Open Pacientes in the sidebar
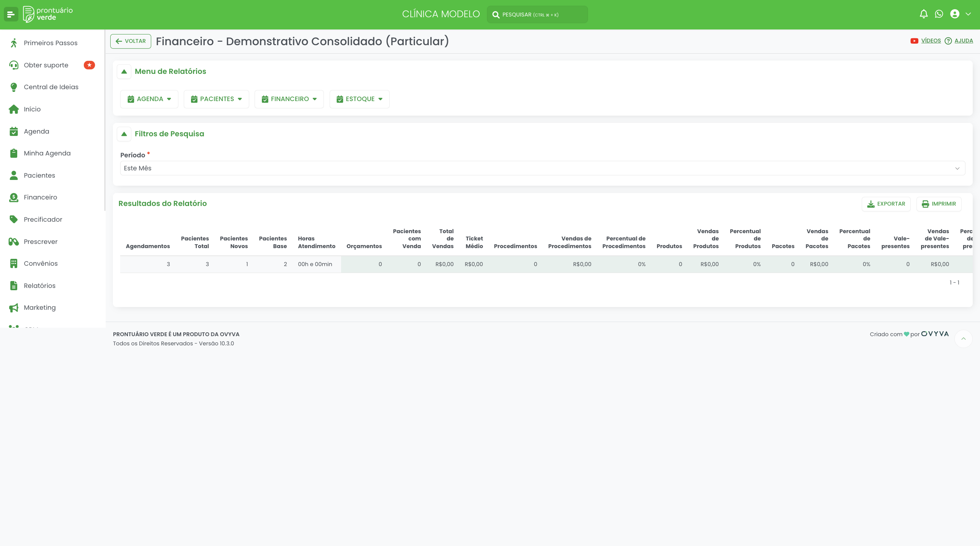 pos(52,175)
